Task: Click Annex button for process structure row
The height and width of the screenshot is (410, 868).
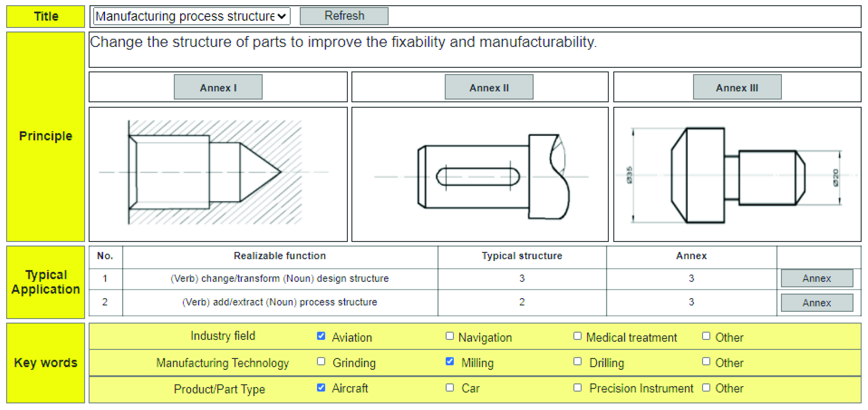Action: (816, 302)
